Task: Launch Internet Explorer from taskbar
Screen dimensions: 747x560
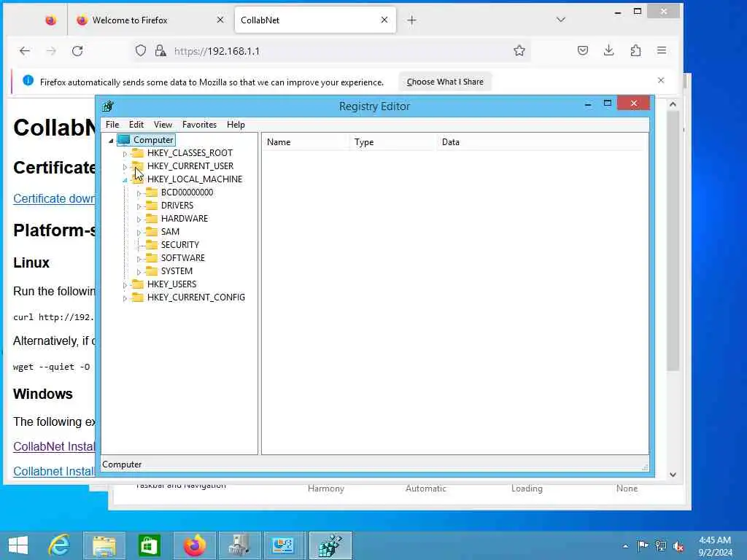Action: 60,545
